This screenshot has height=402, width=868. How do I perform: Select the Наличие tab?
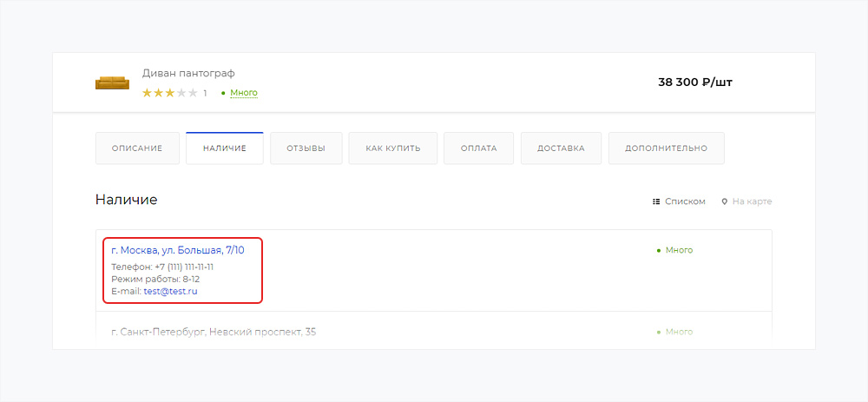pos(224,148)
